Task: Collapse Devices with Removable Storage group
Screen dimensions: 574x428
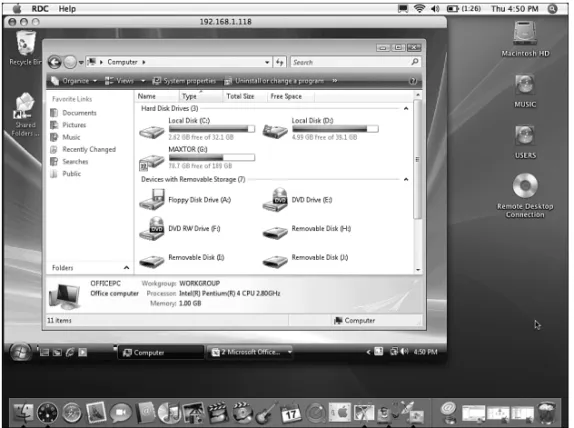Action: click(x=406, y=179)
